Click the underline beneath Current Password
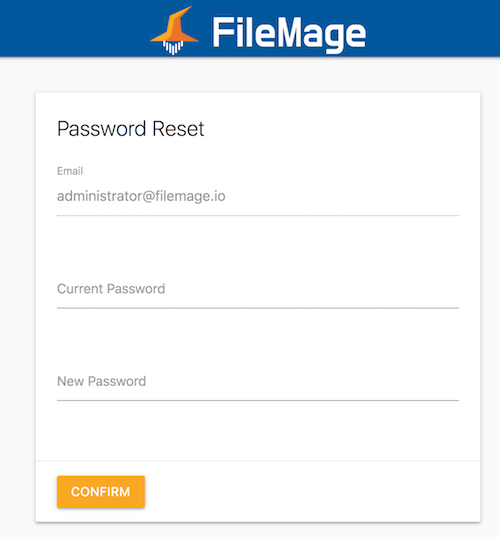This screenshot has height=537, width=500. [x=258, y=308]
